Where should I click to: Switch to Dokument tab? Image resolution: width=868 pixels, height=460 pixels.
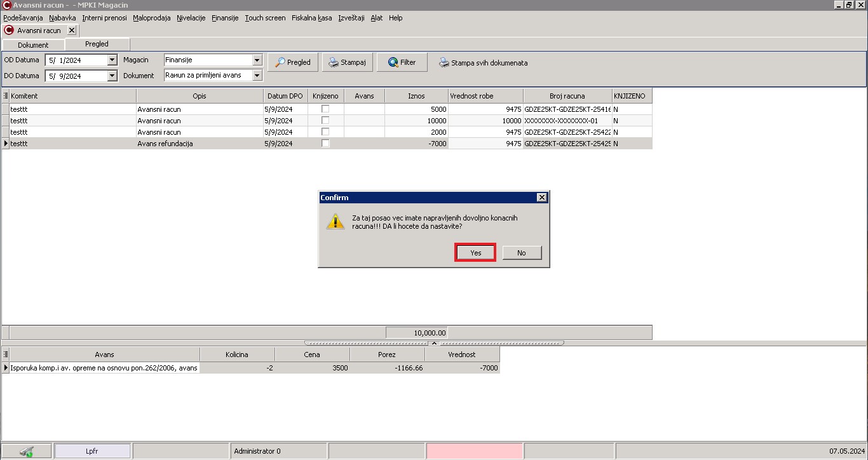coord(33,45)
